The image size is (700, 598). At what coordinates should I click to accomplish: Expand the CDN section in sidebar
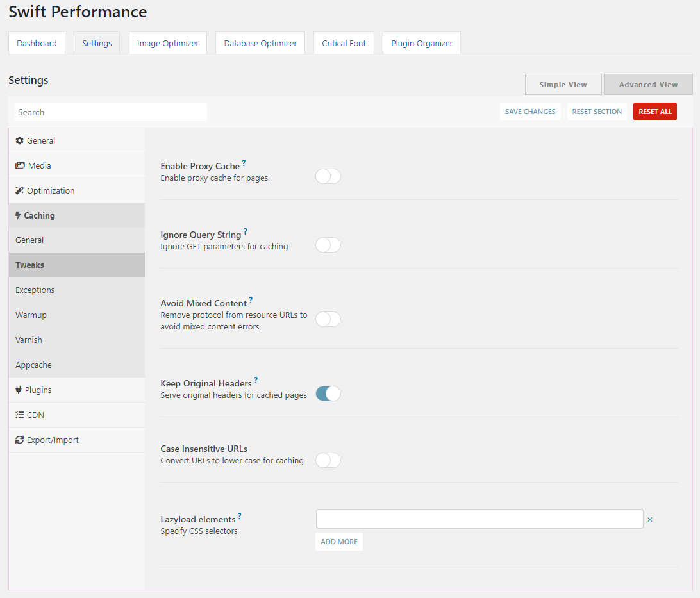pos(77,415)
